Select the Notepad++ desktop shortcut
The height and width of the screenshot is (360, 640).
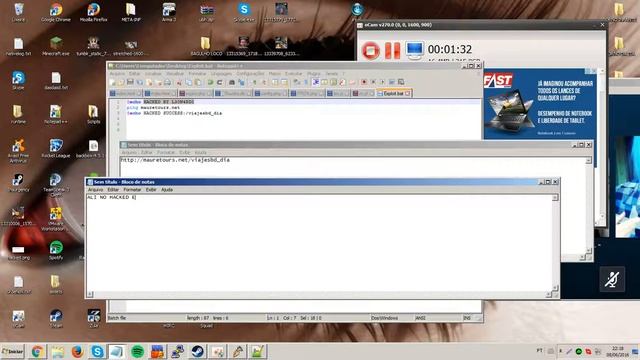[x=56, y=114]
